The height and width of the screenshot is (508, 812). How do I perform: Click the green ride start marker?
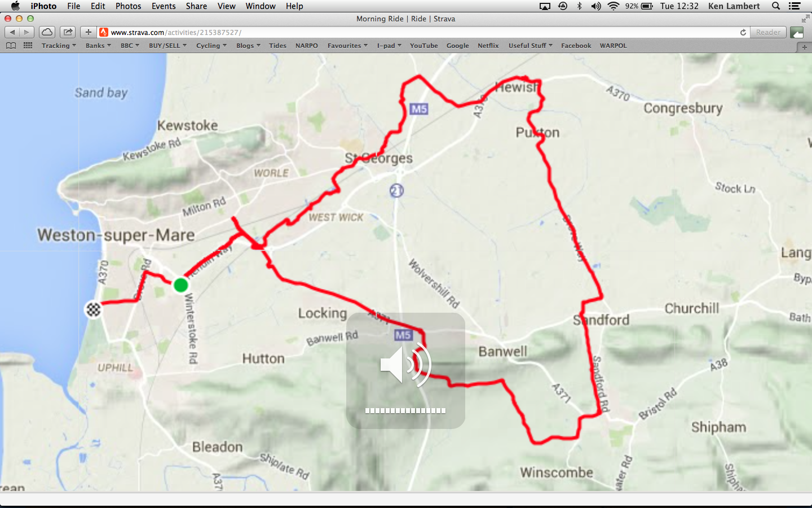(x=180, y=284)
